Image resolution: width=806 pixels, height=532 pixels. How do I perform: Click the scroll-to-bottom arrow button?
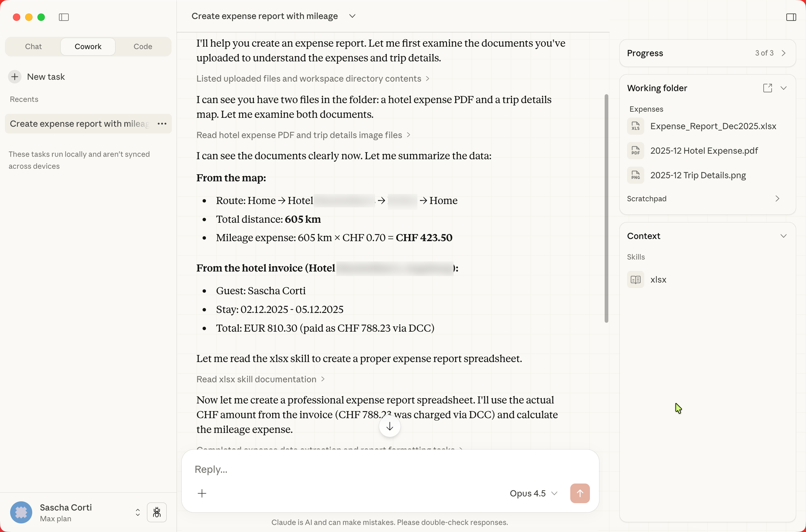click(389, 426)
